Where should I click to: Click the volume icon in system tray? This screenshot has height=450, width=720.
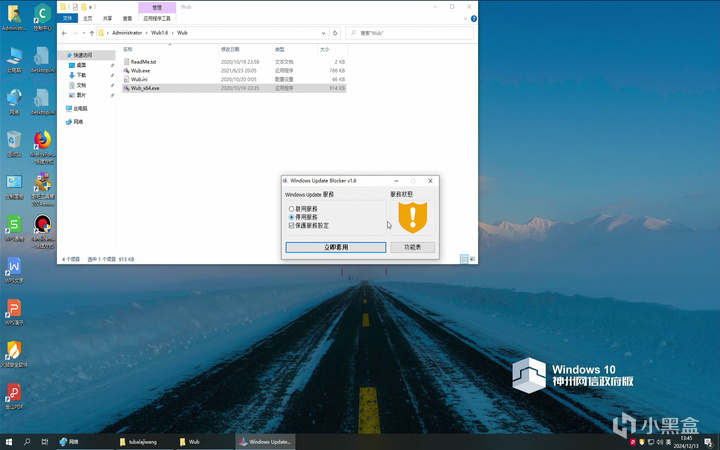tap(660, 442)
